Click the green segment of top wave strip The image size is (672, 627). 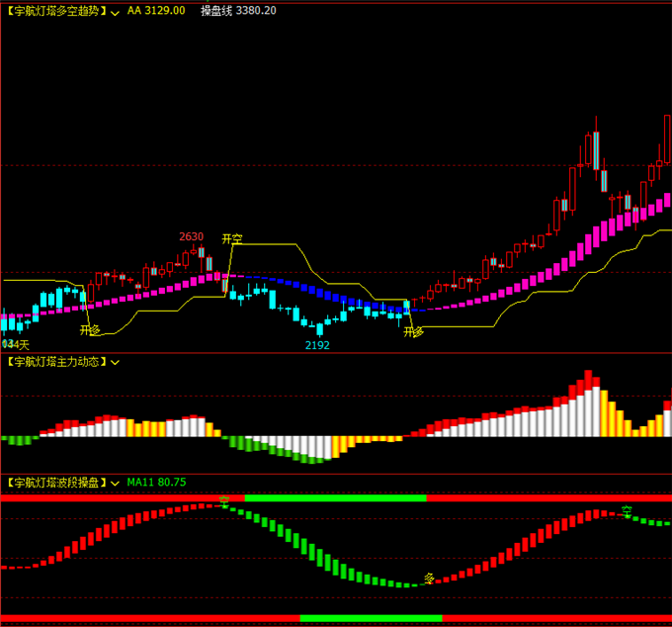[335, 497]
